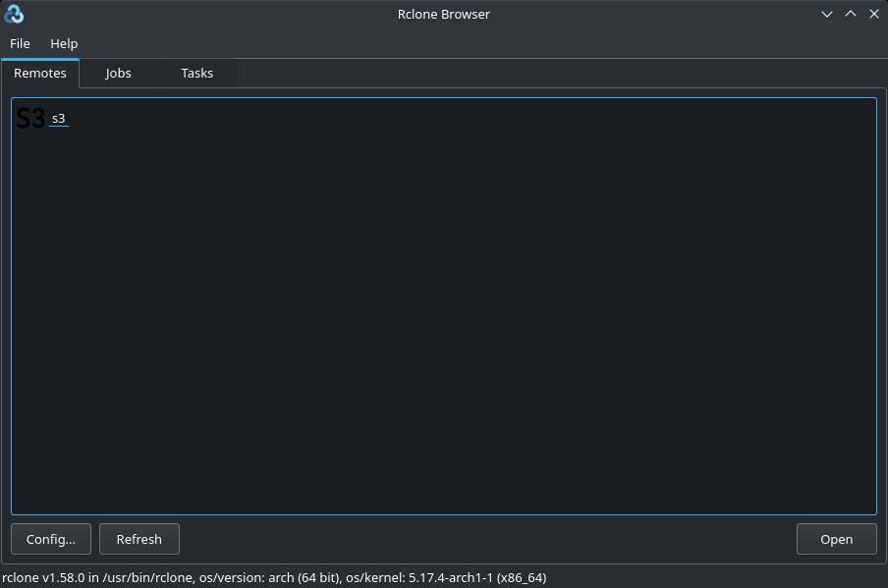The width and height of the screenshot is (888, 588).
Task: Open the Help menu
Action: [64, 43]
